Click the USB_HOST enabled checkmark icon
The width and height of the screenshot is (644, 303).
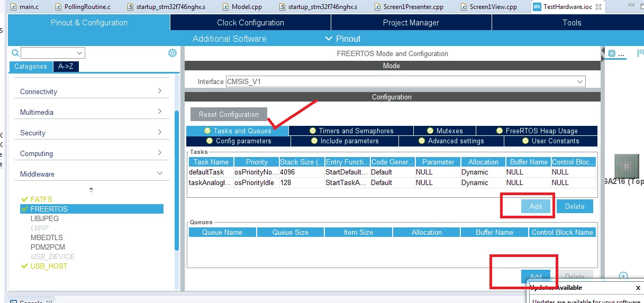24,266
